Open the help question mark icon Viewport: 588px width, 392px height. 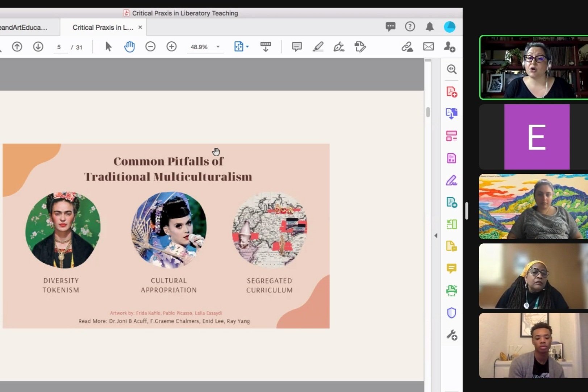[410, 26]
